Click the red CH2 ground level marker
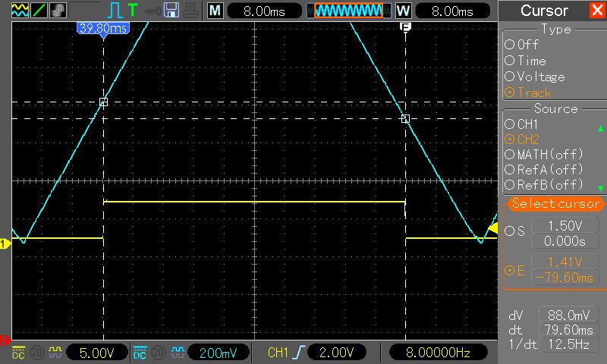This screenshot has height=364, width=607. [x=5, y=340]
